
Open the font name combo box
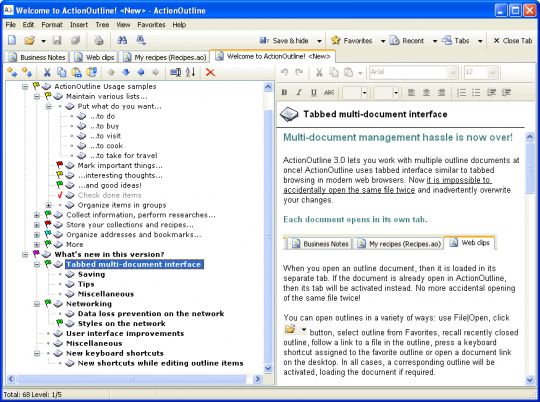pyautogui.click(x=414, y=72)
